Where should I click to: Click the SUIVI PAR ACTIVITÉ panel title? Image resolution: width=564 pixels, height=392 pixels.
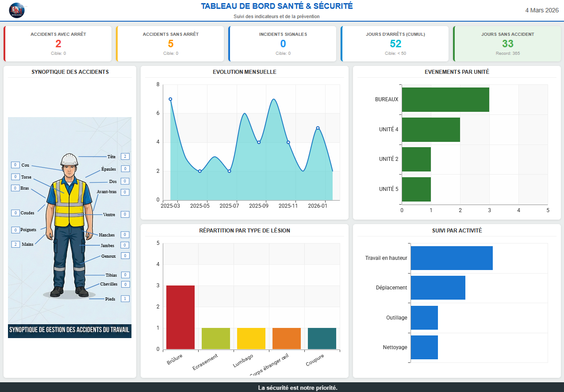click(x=457, y=231)
